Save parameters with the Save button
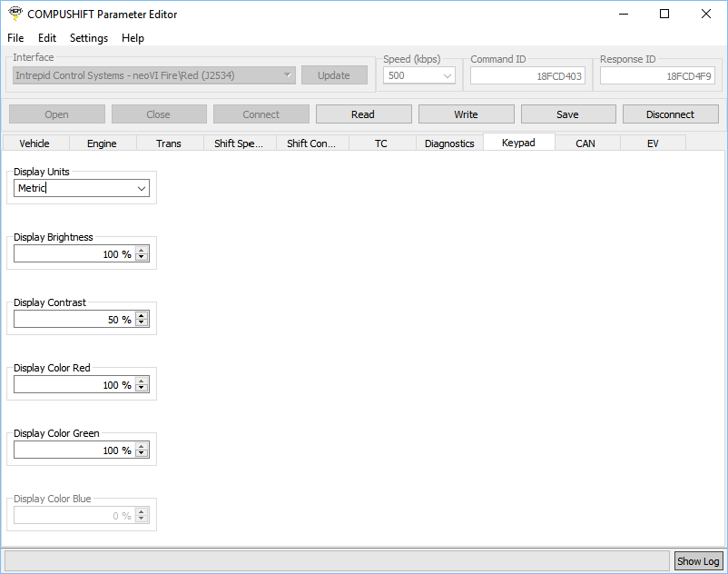 pyautogui.click(x=568, y=114)
